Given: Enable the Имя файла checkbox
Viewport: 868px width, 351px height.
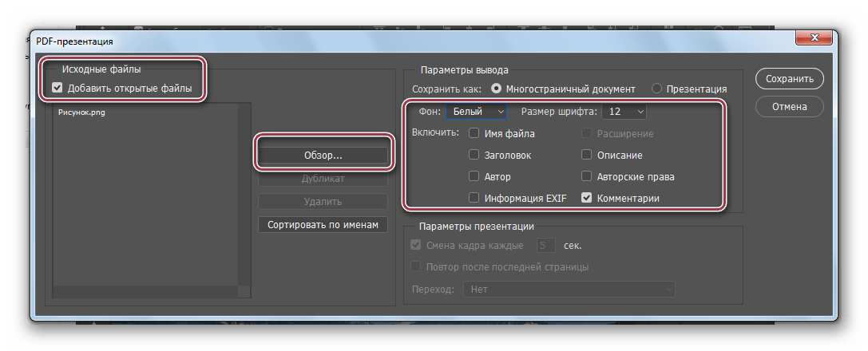Looking at the screenshot, I should point(474,133).
